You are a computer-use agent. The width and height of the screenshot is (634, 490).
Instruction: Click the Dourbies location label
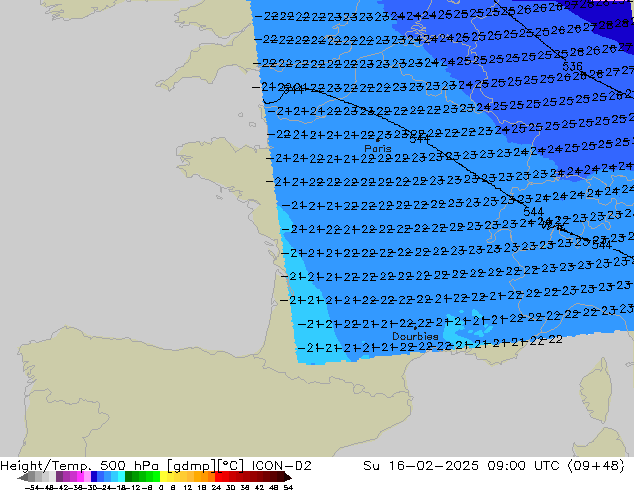point(415,336)
